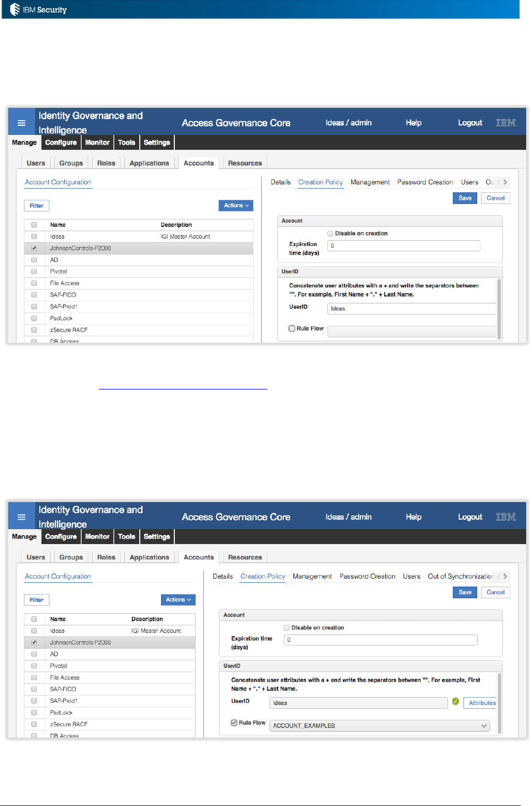532x806 pixels.
Task: Click the IBM Security logo in the page banner
Action: point(38,10)
